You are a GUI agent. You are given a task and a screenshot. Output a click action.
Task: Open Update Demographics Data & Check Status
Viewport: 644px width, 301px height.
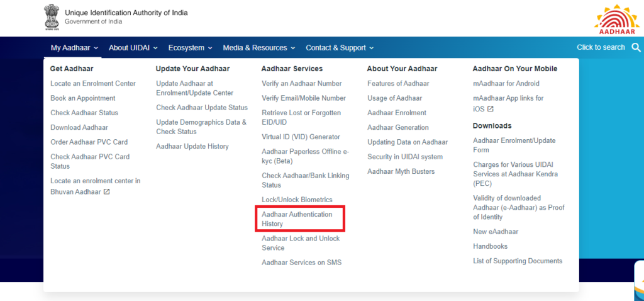coord(201,127)
